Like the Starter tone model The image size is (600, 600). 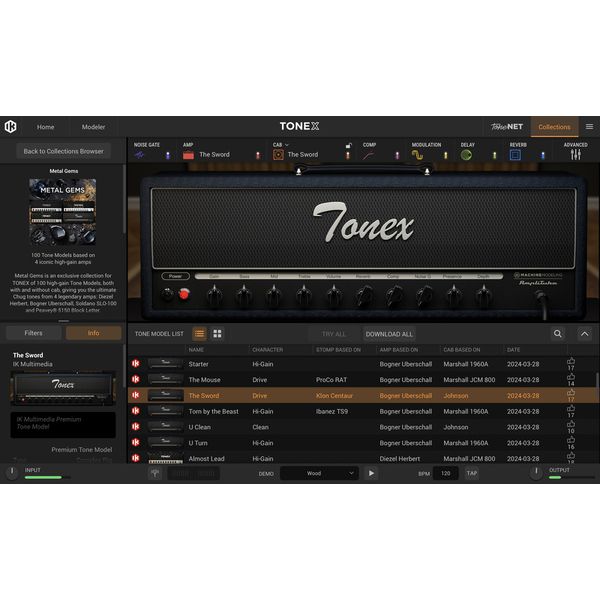[571, 361]
